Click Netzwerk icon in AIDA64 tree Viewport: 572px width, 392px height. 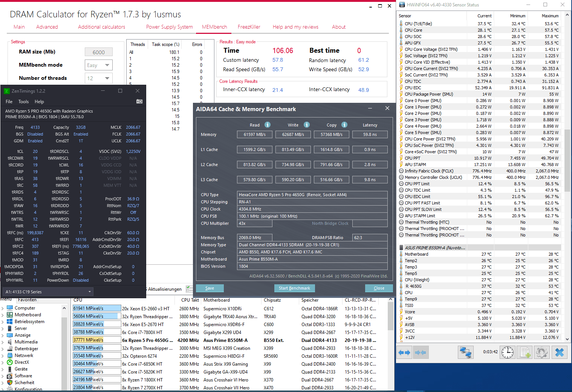tap(10, 355)
